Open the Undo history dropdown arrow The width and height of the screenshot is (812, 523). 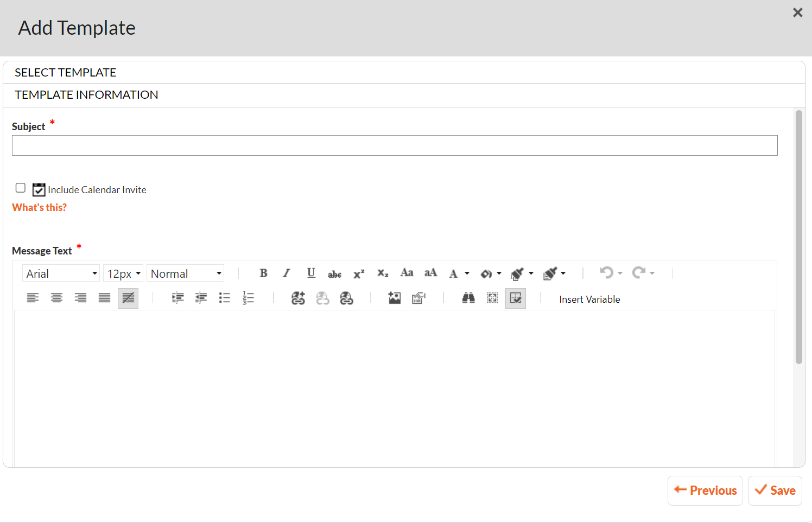point(620,273)
